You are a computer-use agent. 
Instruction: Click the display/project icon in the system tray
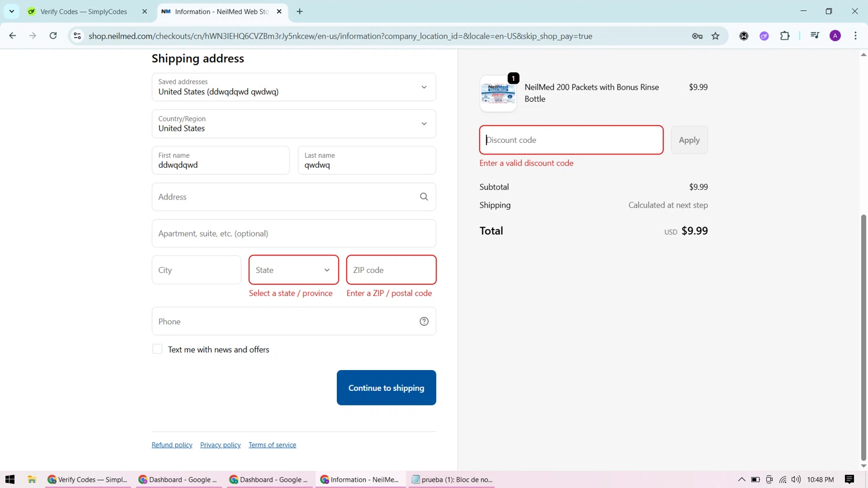pos(769,479)
